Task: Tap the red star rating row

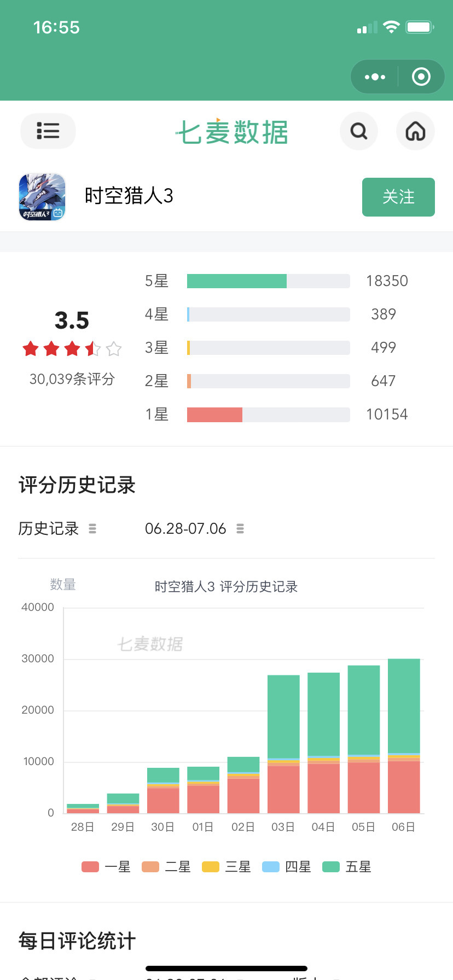Action: [72, 349]
